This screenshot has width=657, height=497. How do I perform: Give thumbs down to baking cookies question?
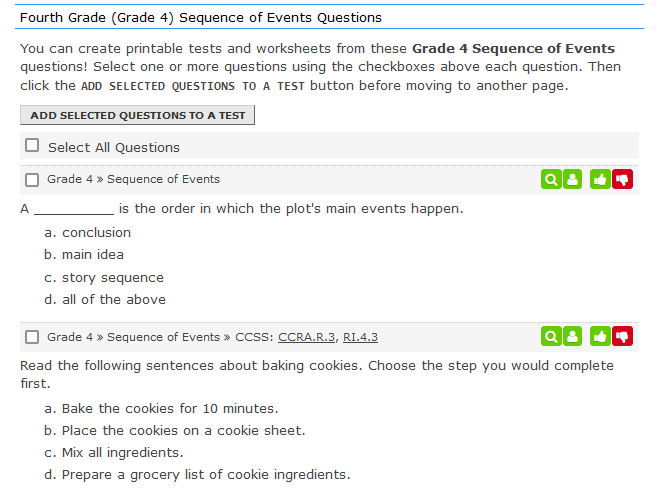point(622,337)
